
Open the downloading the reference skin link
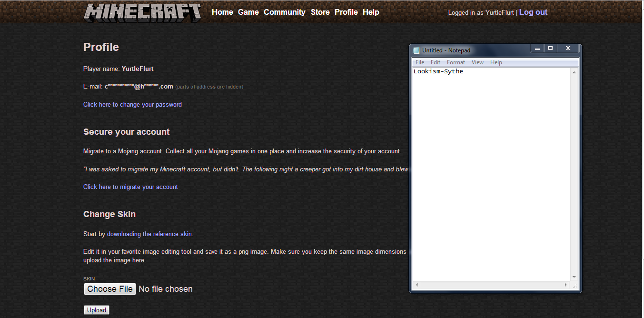click(149, 234)
